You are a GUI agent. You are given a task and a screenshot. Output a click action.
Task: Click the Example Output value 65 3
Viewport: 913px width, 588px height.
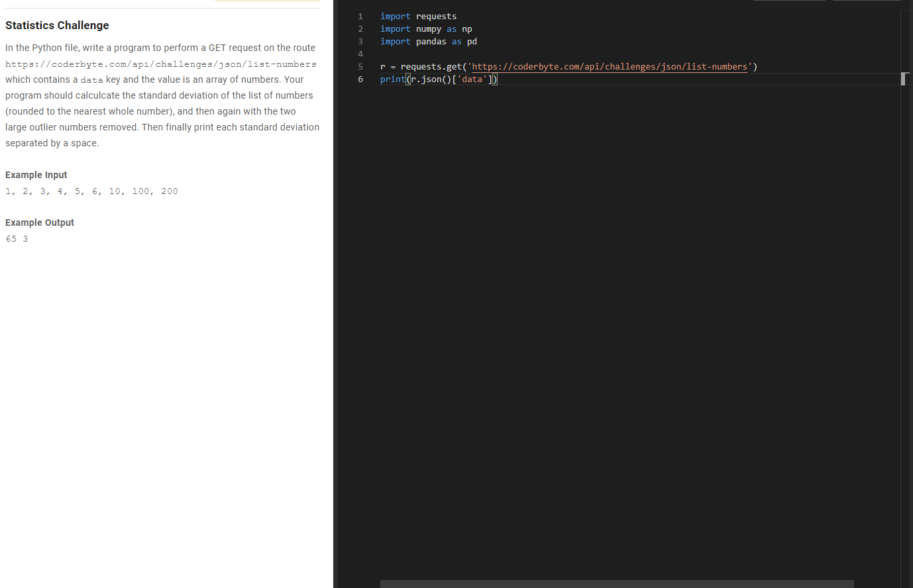[17, 238]
